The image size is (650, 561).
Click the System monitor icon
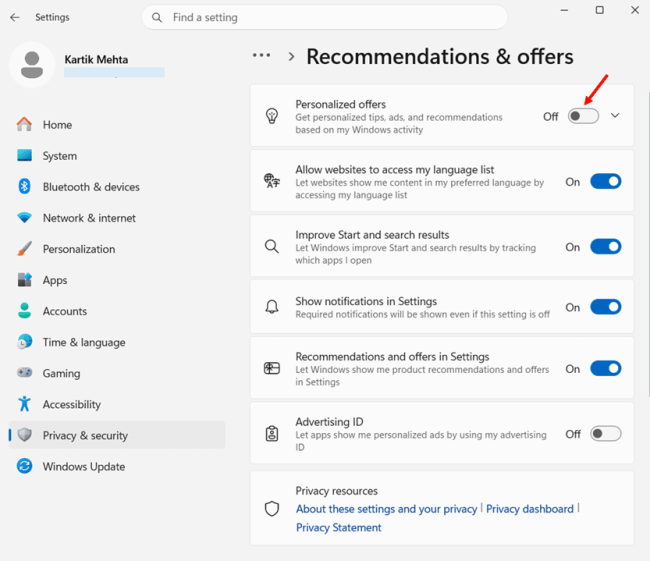(x=24, y=155)
